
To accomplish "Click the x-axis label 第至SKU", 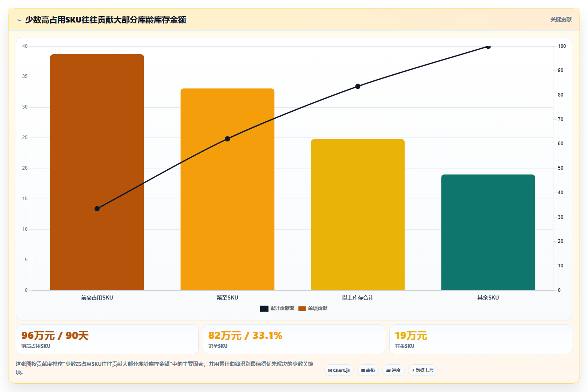I will [227, 298].
